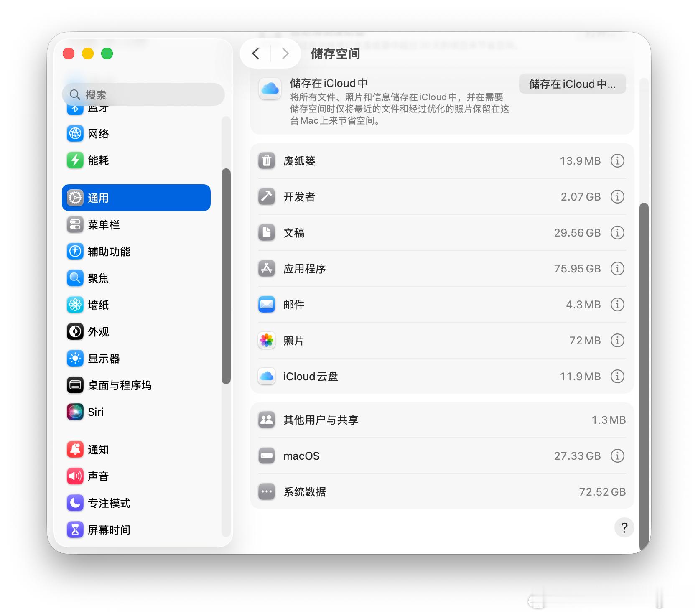The width and height of the screenshot is (698, 616).
Task: Click the iCloud云盘 cloud icon
Action: coord(267,377)
